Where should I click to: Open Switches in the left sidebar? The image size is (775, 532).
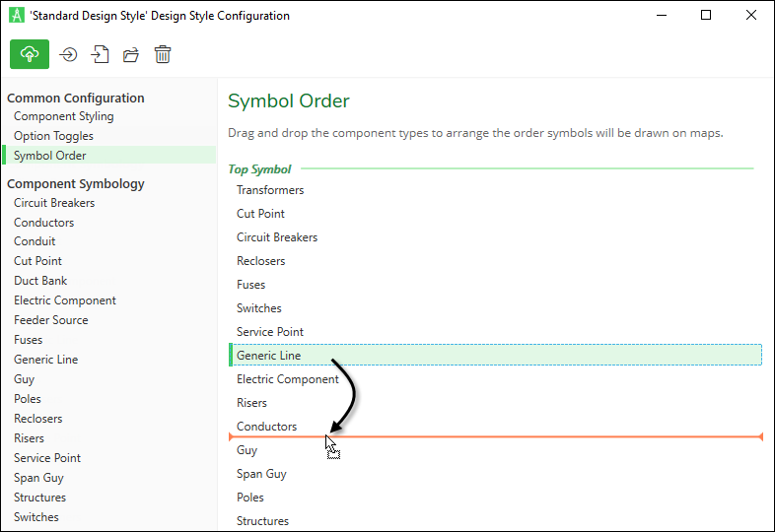pyautogui.click(x=36, y=517)
